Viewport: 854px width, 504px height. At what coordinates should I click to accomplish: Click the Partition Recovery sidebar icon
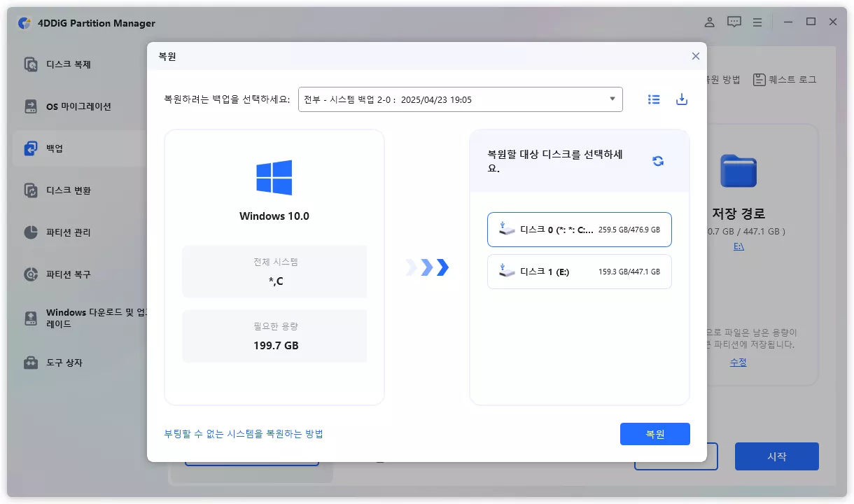click(31, 274)
